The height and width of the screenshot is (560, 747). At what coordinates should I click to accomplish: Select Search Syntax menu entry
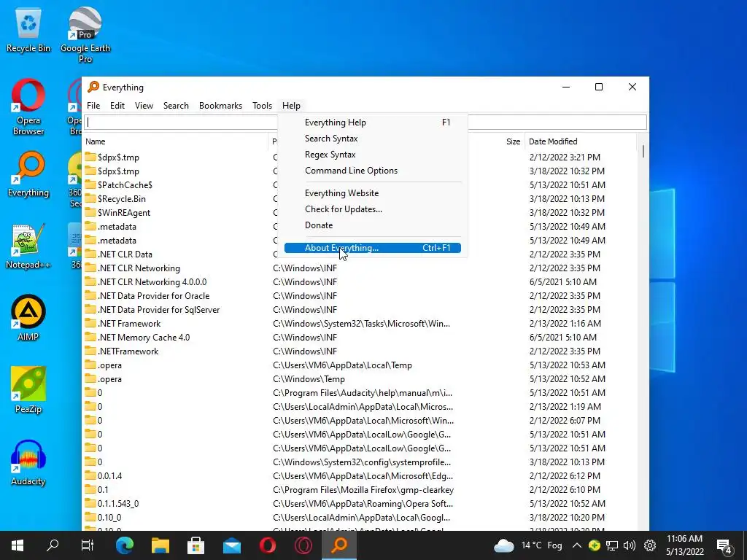[373, 139]
